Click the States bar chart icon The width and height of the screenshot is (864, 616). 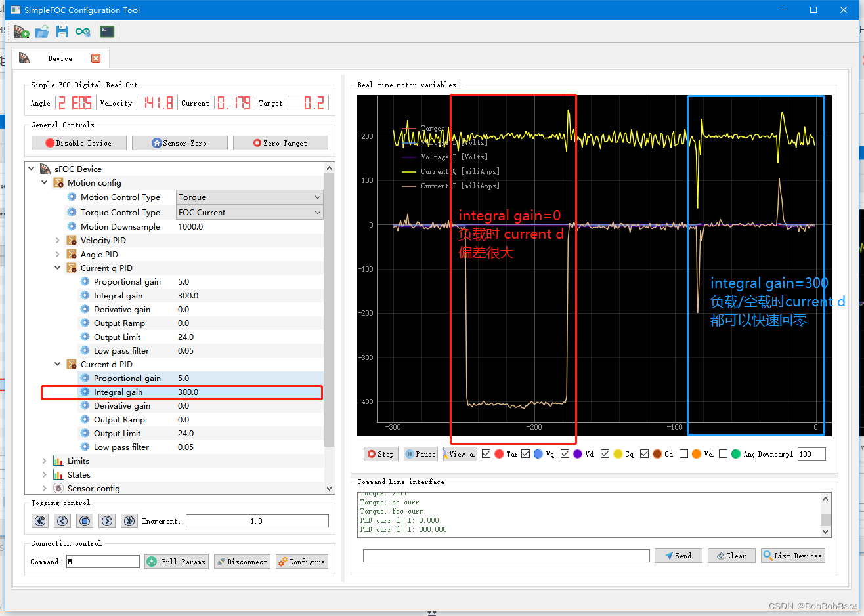point(58,474)
